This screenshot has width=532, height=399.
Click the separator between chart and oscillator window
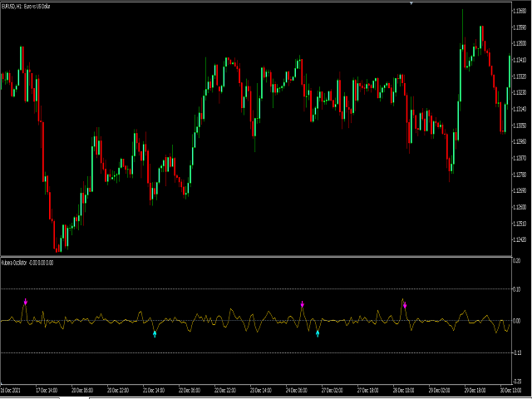click(x=249, y=256)
